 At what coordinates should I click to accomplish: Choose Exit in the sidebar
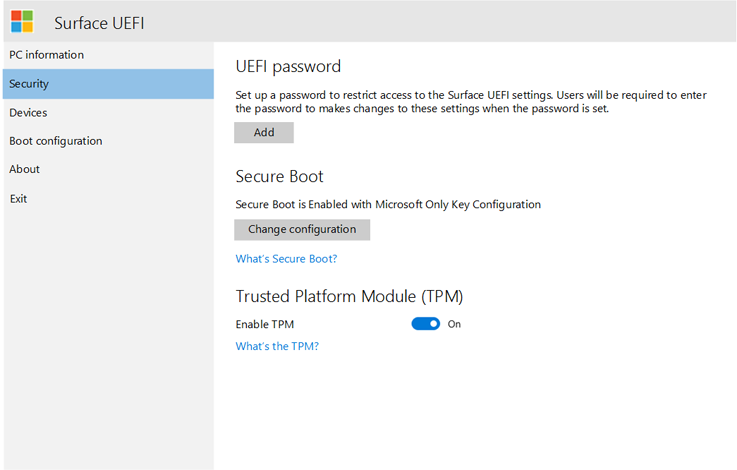pos(19,199)
